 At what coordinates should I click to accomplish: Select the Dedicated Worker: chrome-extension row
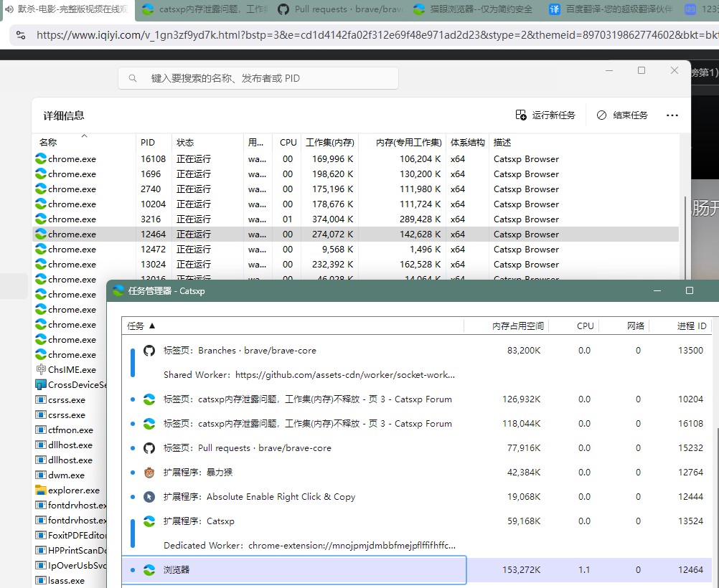309,546
